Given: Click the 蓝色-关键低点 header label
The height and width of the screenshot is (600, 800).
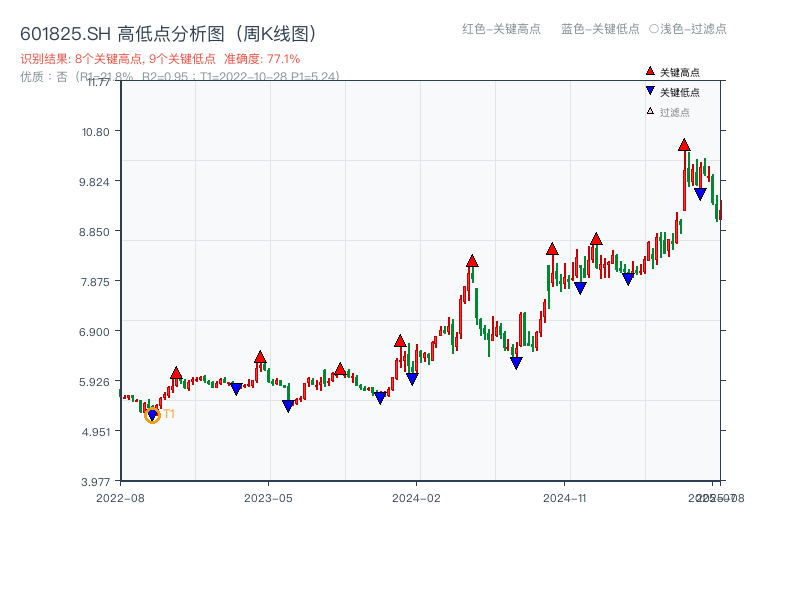Looking at the screenshot, I should click(x=600, y=29).
